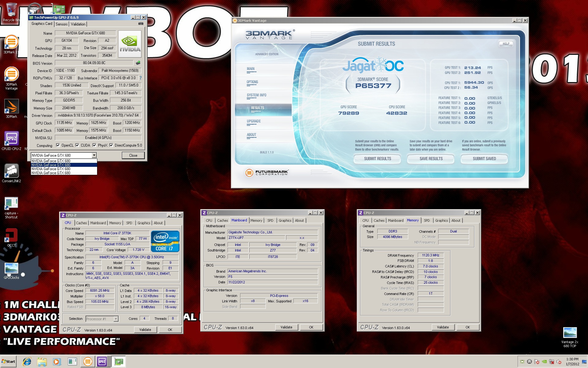Screen dimensions: 588x368
Task: Open GPUClocks desktop icon
Action: click(x=11, y=268)
